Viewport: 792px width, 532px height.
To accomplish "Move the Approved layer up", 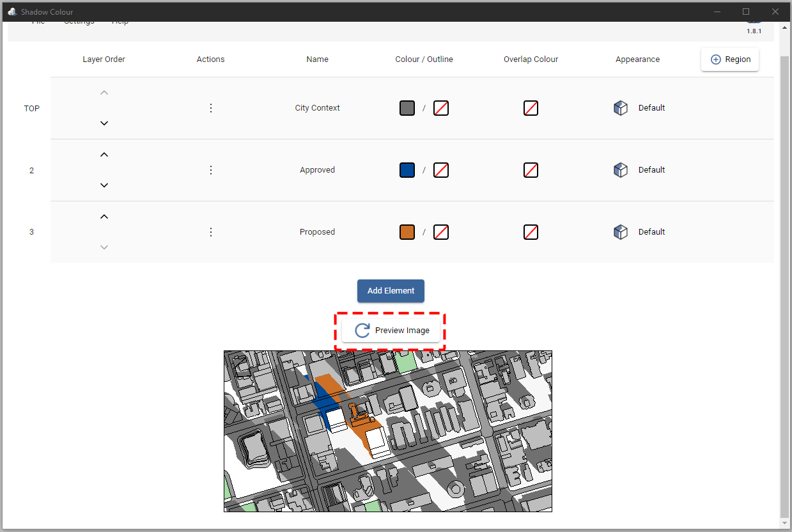I will (104, 154).
